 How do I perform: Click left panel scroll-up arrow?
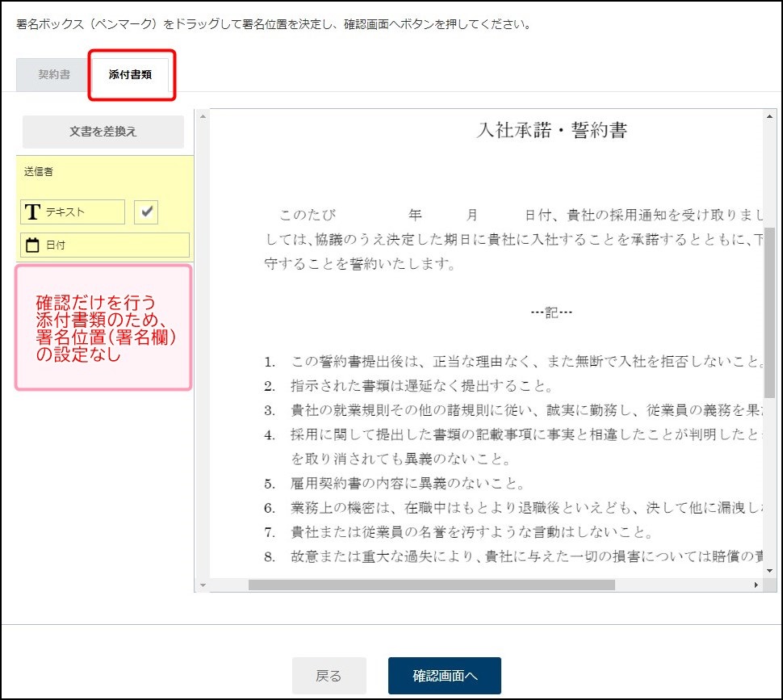coord(203,116)
